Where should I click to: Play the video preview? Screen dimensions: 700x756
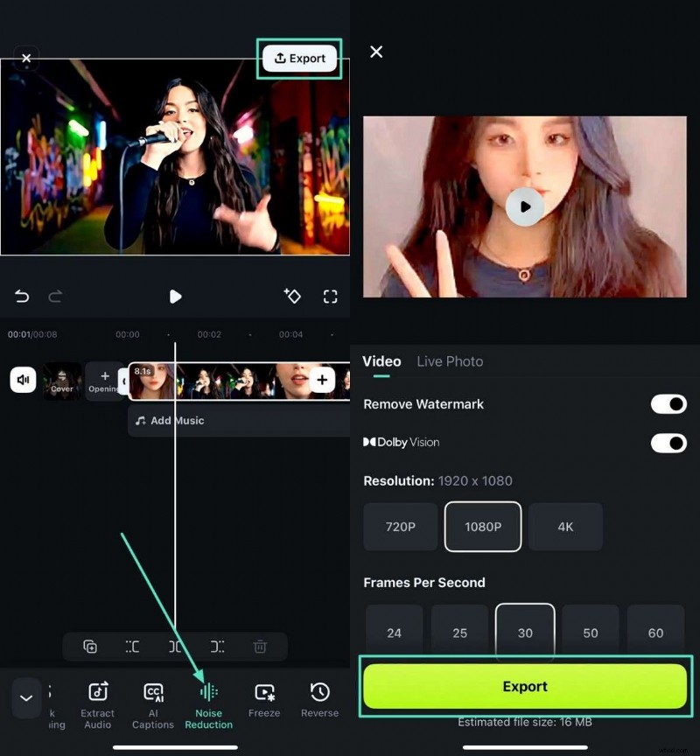click(525, 206)
